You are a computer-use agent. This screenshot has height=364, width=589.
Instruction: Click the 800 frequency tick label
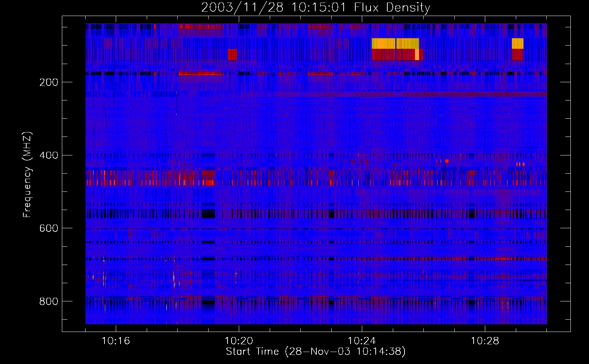[49, 301]
